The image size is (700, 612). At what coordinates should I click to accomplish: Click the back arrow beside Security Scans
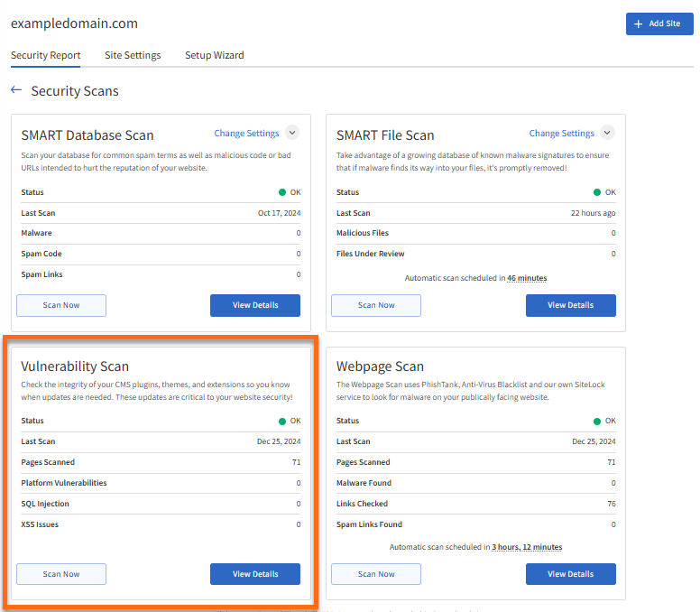[x=16, y=90]
